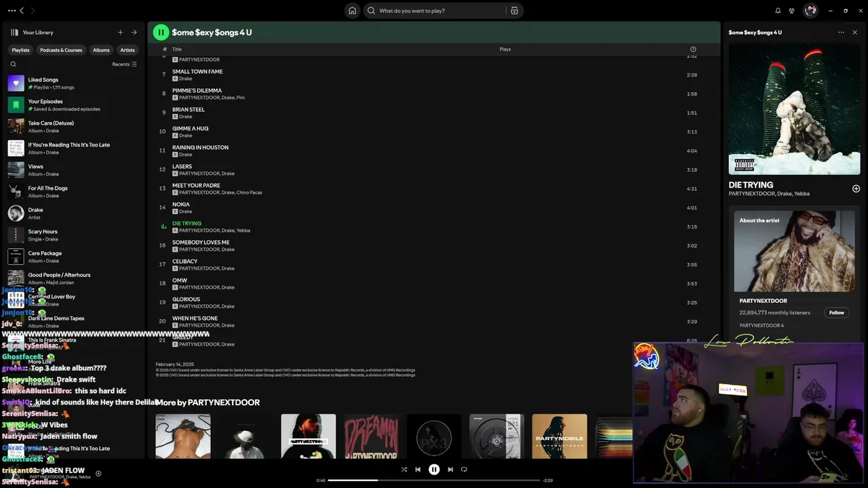Open 'If You're Reading This It's Too Late'
This screenshot has width=868, height=488.
[73, 148]
